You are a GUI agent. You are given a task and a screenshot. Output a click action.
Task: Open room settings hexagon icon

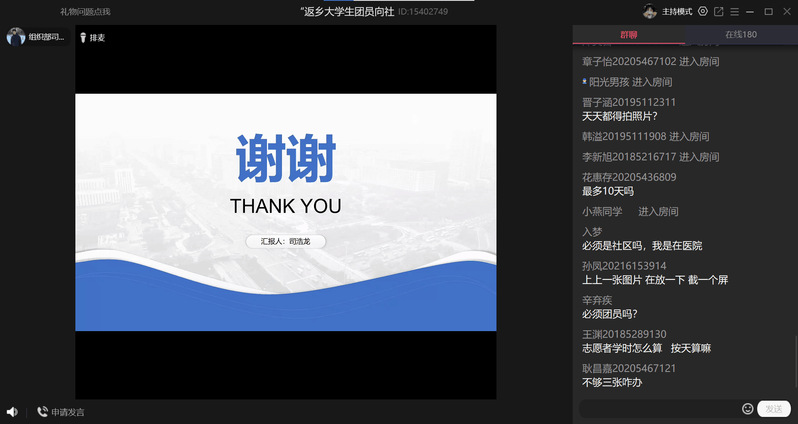(x=703, y=11)
